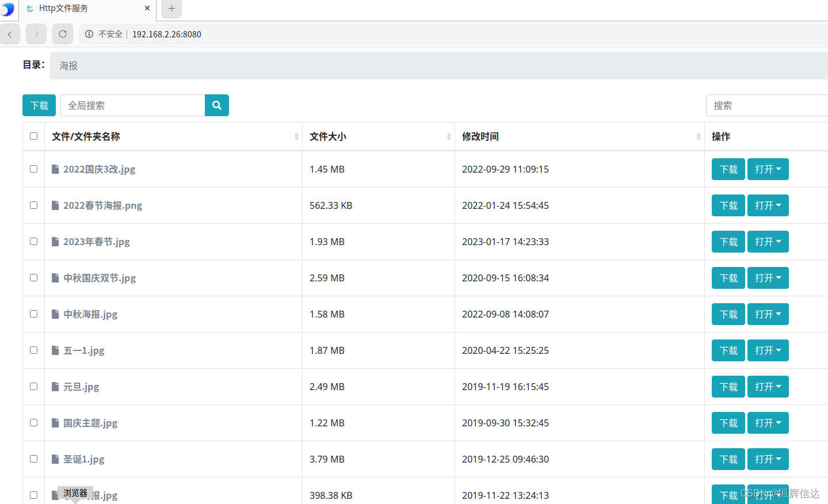Toggle the select-all header checkbox
Image resolution: width=828 pixels, height=504 pixels.
[x=33, y=136]
